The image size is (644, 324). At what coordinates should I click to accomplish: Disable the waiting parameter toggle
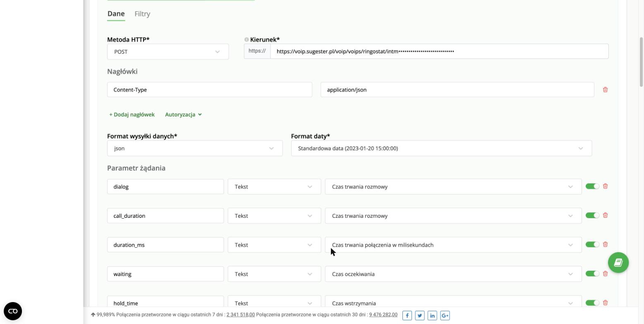pyautogui.click(x=592, y=274)
